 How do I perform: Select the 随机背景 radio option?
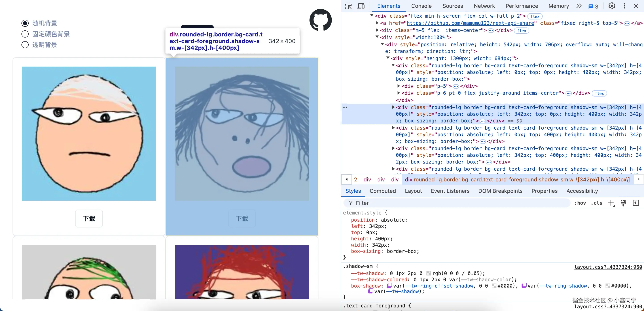[25, 23]
